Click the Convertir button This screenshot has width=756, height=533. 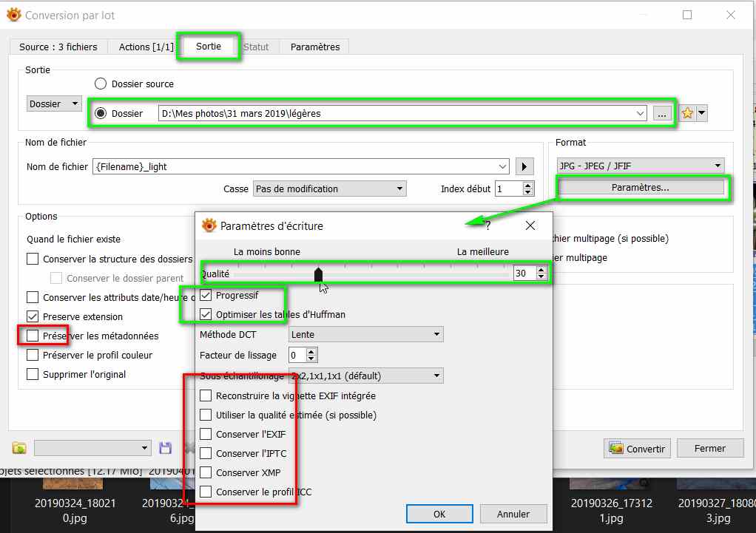tap(637, 449)
